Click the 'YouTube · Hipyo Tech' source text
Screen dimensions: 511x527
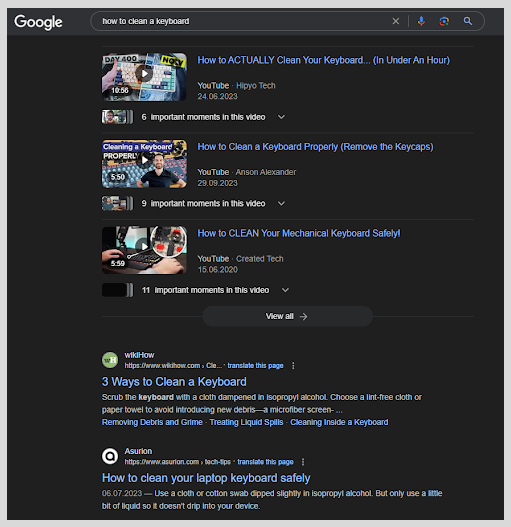coord(236,86)
